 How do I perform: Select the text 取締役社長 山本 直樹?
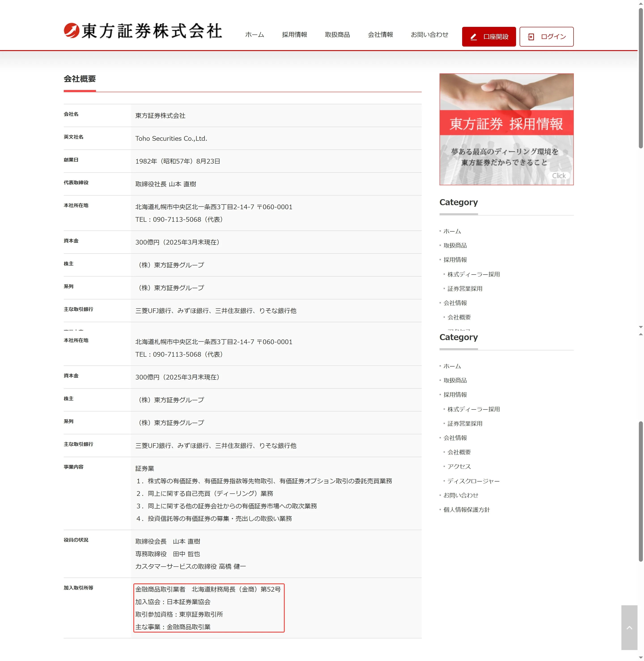pyautogui.click(x=166, y=184)
